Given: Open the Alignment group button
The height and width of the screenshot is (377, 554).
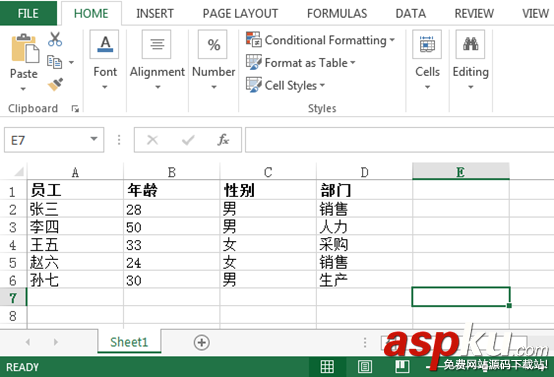Looking at the screenshot, I should pyautogui.click(x=157, y=44).
